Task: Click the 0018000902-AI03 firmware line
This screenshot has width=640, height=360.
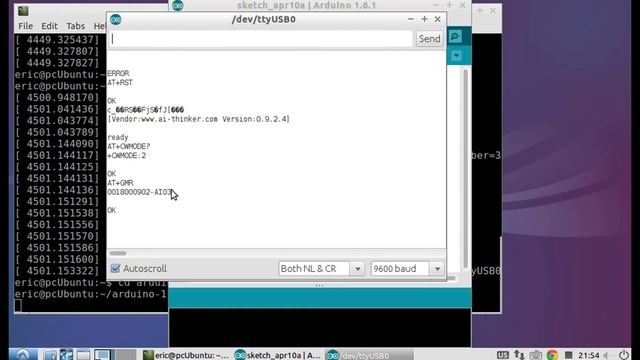Action: 140,192
